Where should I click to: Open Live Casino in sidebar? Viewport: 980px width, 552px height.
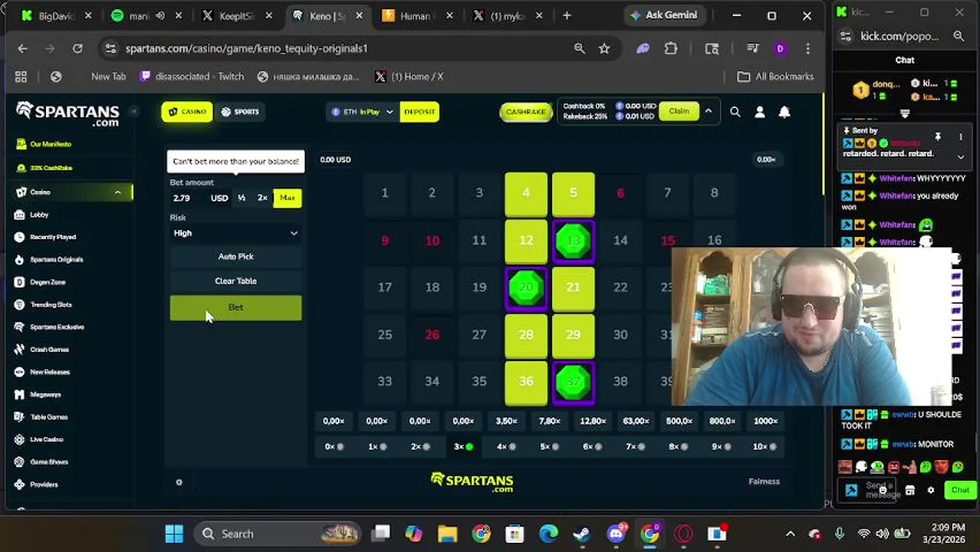[x=46, y=439]
